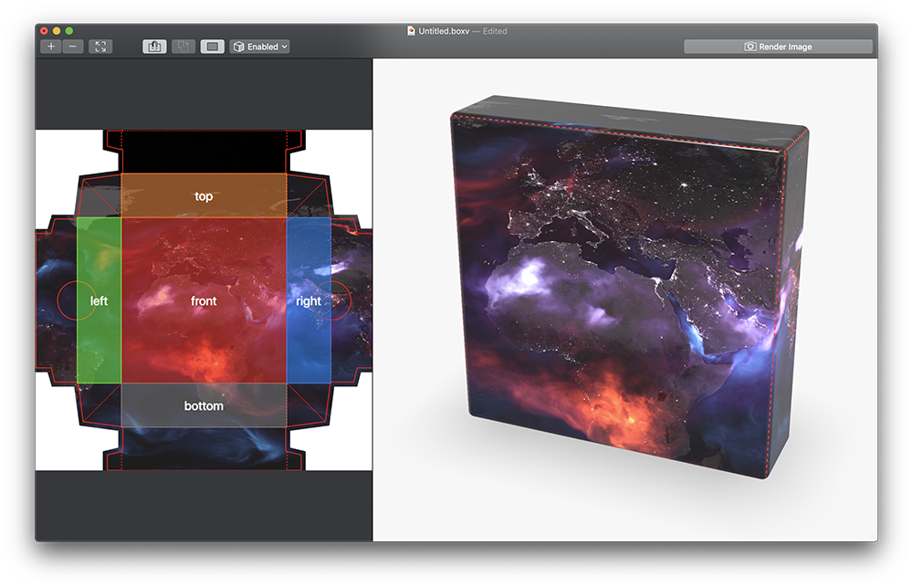Image resolution: width=913 pixels, height=588 pixels.
Task: Select the top face region
Action: pyautogui.click(x=204, y=195)
